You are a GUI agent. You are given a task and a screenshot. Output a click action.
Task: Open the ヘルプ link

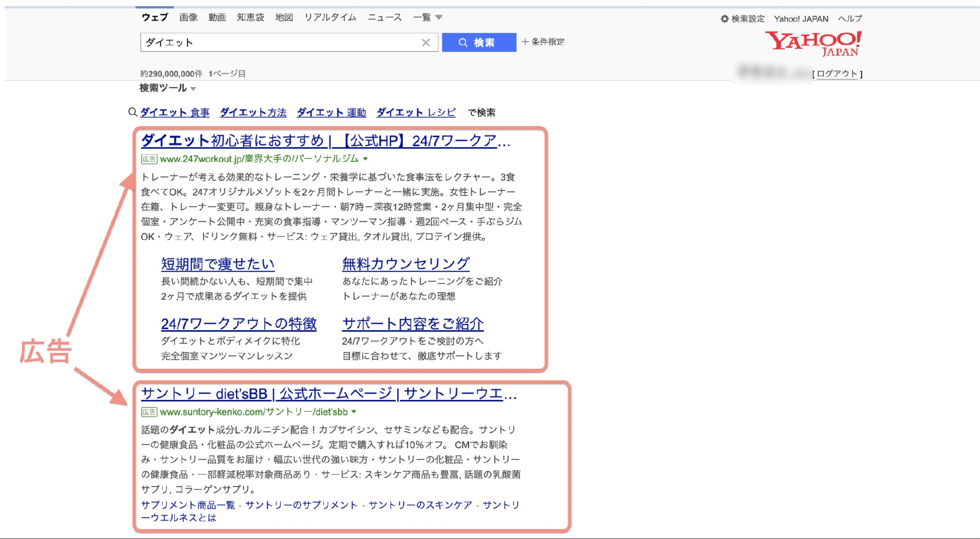point(850,19)
